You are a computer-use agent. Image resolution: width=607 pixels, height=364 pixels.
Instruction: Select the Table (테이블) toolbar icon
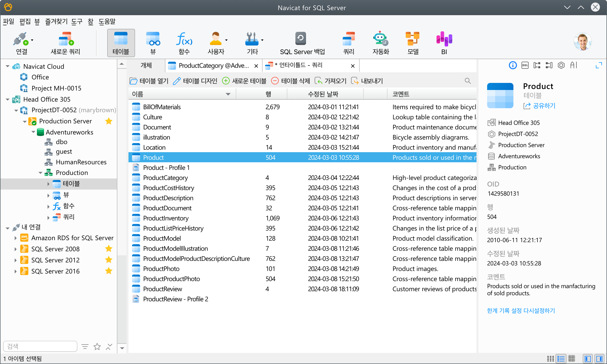click(121, 43)
